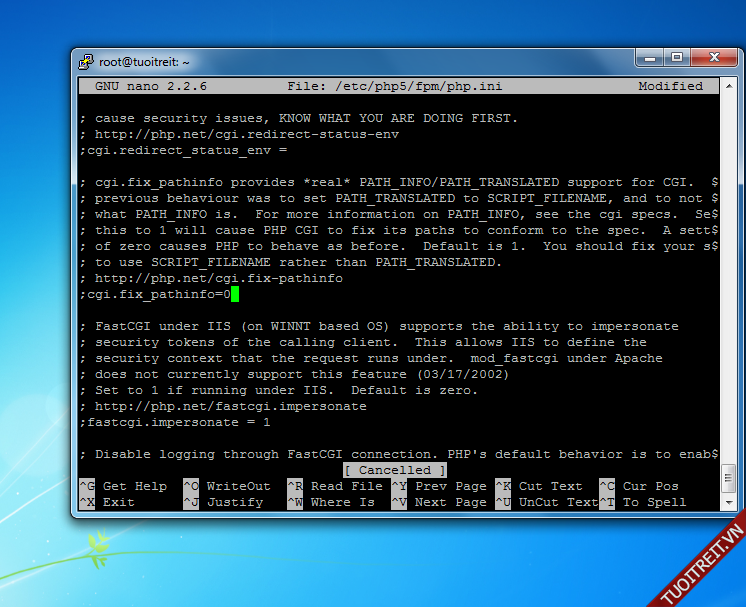Click the [ Cancelled ] status message

click(395, 470)
